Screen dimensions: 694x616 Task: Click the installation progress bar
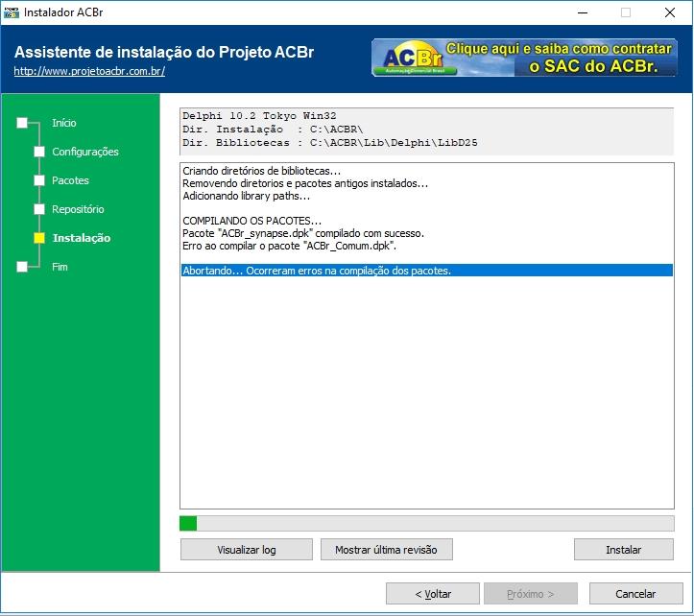(427, 524)
